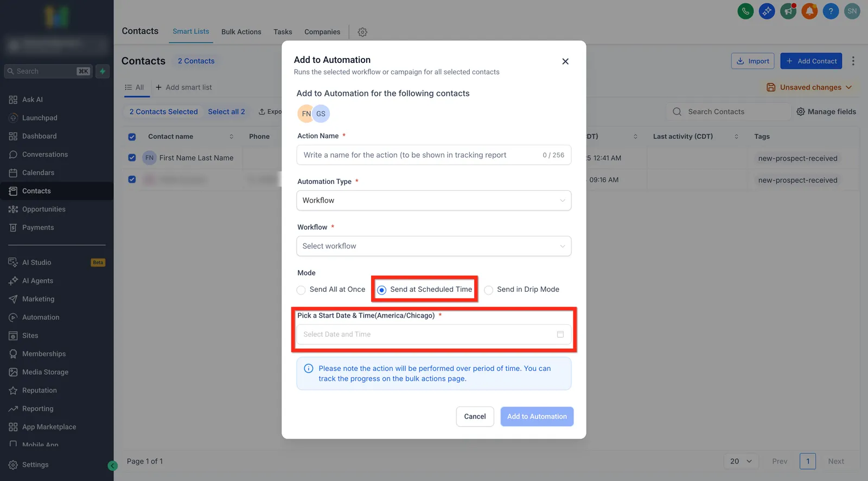Open Media Storage in sidebar
868x481 pixels.
click(x=45, y=372)
